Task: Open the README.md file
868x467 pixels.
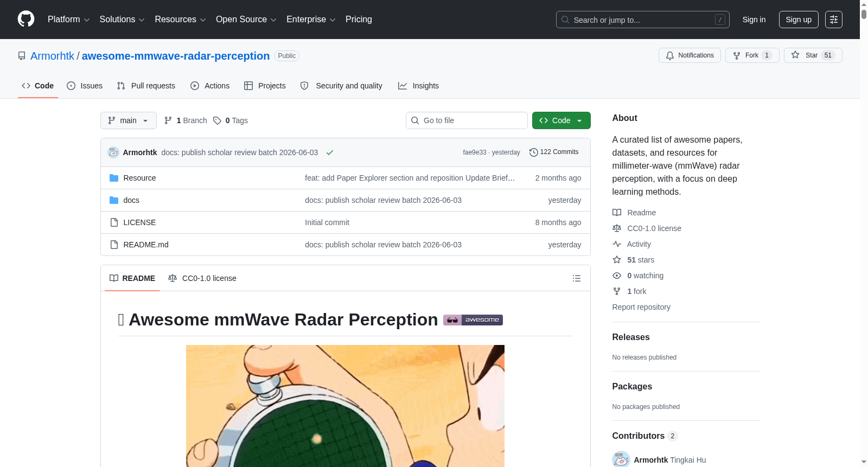Action: [146, 245]
